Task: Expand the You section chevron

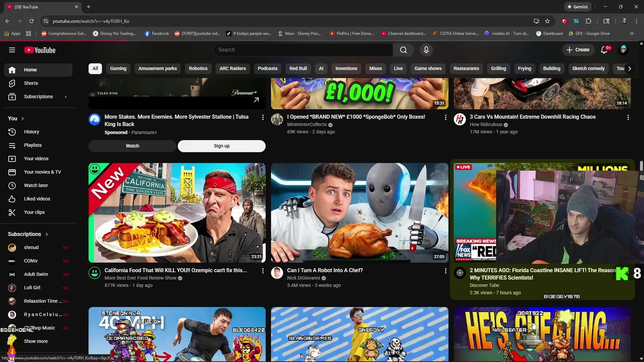Action: [22, 119]
